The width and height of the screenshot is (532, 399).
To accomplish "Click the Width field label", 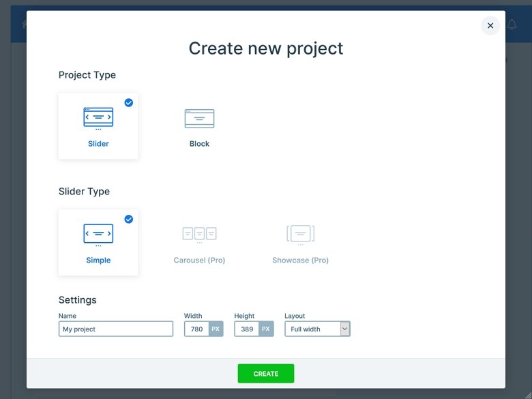I will (193, 316).
